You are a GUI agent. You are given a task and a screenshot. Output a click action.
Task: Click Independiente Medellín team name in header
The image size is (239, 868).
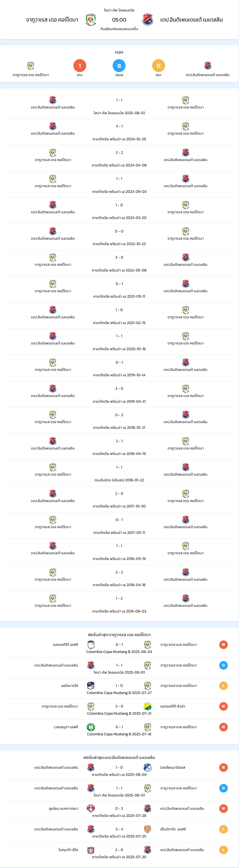tap(191, 20)
